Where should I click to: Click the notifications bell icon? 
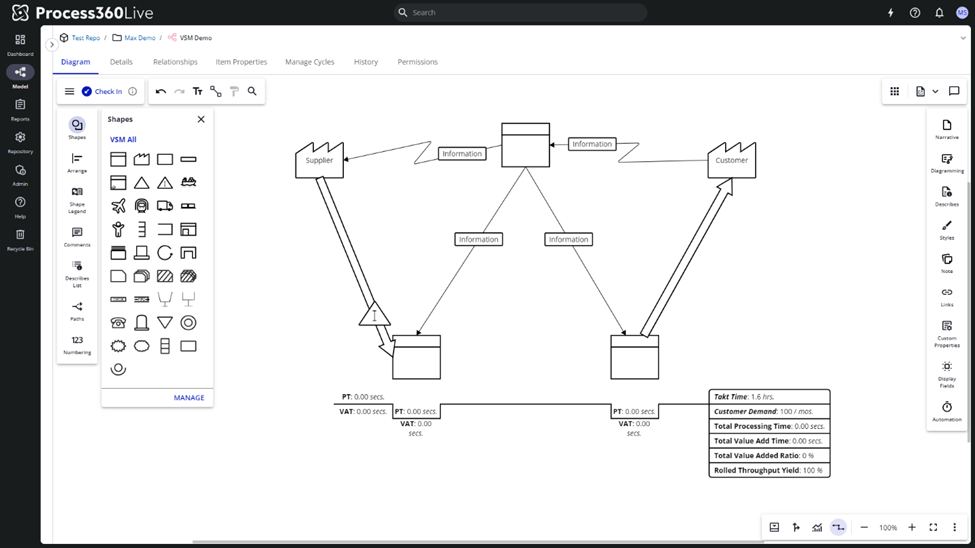939,13
